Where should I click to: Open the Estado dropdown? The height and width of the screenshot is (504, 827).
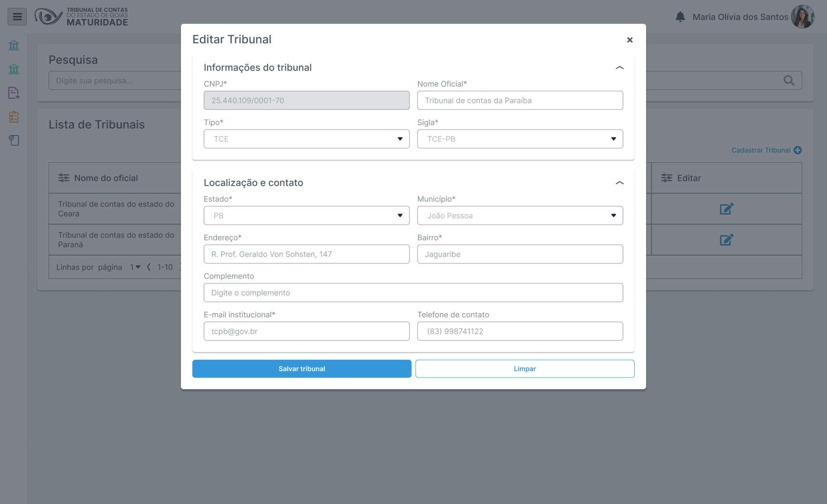tap(307, 216)
